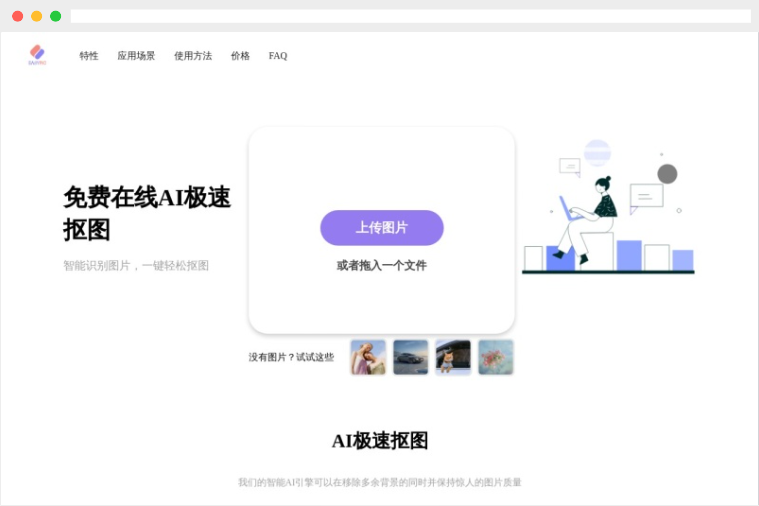This screenshot has width=759, height=506.
Task: Go to the 应用场景 section
Action: (136, 56)
